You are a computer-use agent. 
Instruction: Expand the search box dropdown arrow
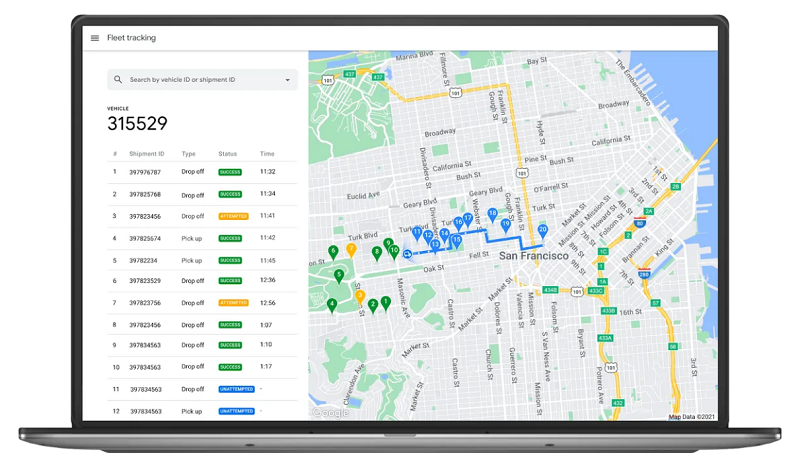tap(287, 80)
